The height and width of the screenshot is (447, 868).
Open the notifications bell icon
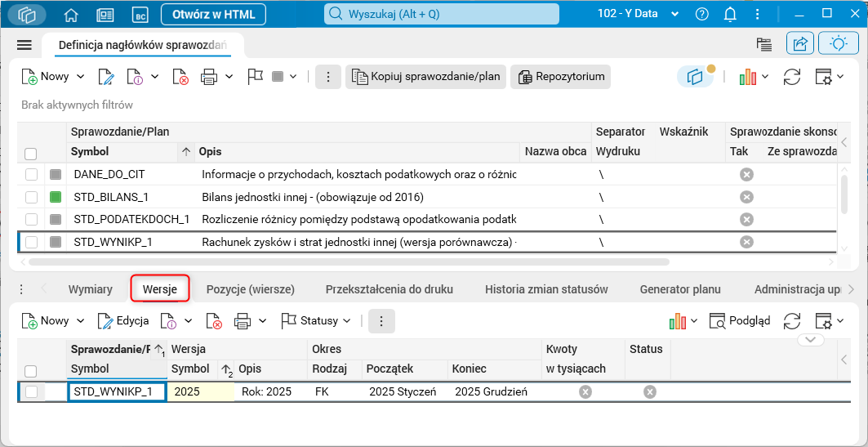[730, 15]
